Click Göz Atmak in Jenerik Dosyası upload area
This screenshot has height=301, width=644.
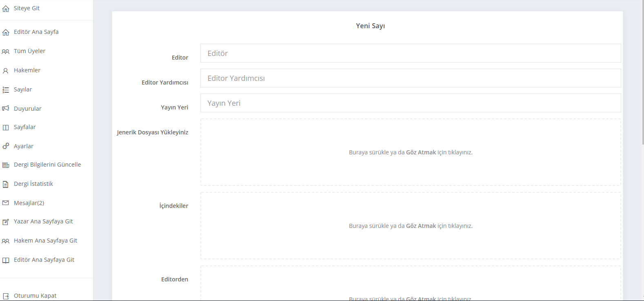(421, 152)
